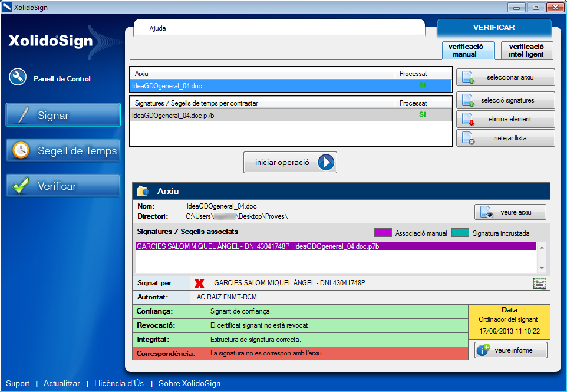Image resolution: width=567 pixels, height=392 pixels.
Task: Remove item with elimina element
Action: [x=505, y=119]
